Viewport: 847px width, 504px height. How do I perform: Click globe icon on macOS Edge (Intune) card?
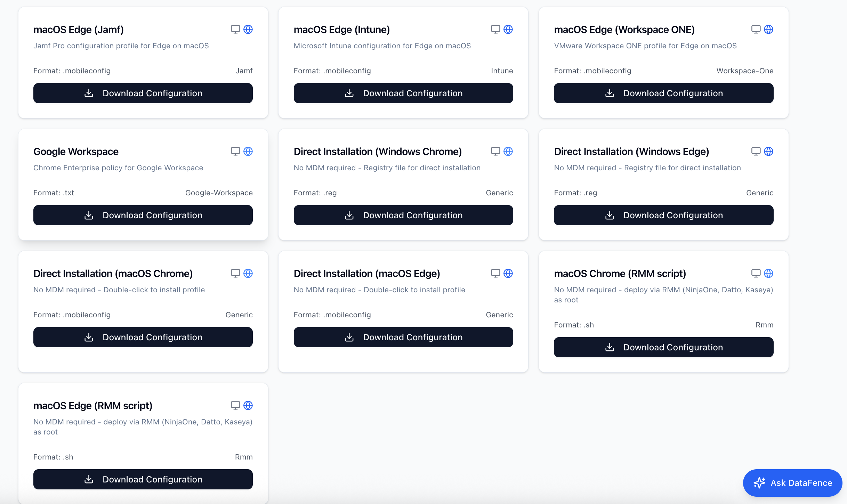click(x=508, y=30)
